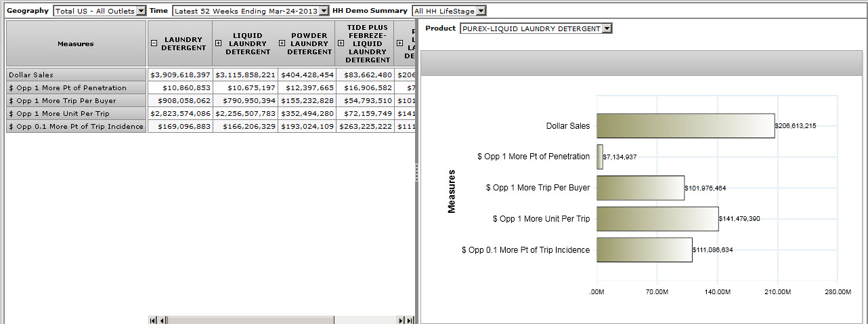Jump to last column with scroll-end arrow
868x324 pixels.
point(410,320)
